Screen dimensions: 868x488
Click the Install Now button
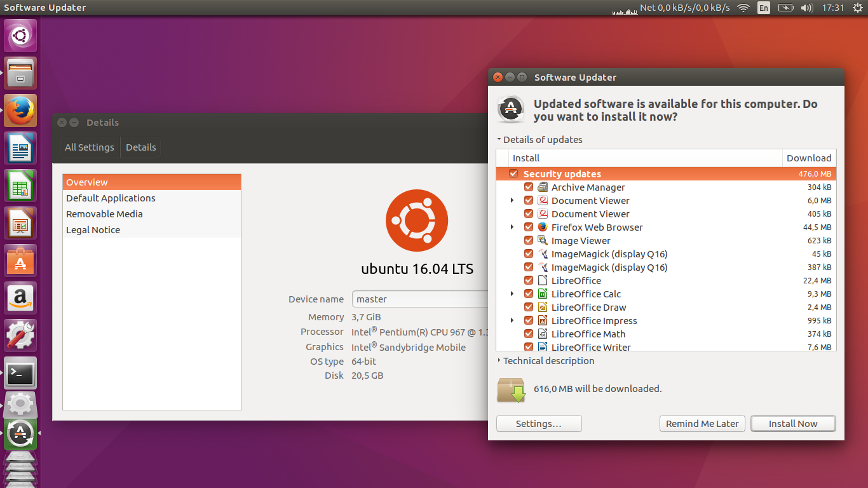tap(793, 424)
